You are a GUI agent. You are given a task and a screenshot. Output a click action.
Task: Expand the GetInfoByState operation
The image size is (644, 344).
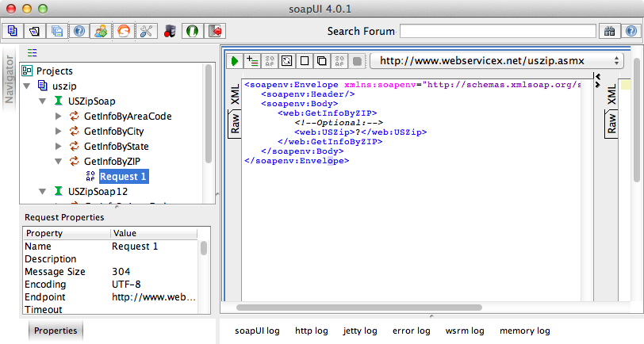pyautogui.click(x=59, y=146)
